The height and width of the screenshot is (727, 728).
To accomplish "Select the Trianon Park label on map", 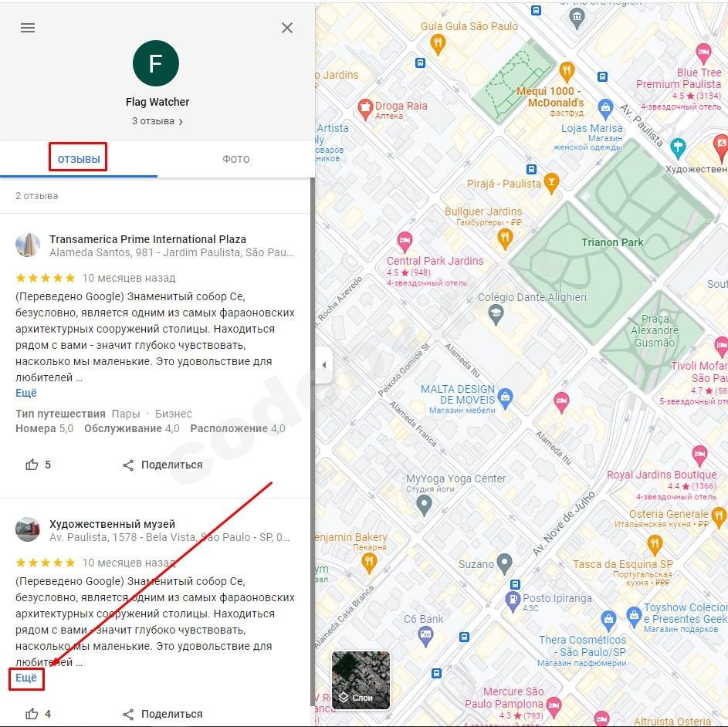I will point(612,242).
